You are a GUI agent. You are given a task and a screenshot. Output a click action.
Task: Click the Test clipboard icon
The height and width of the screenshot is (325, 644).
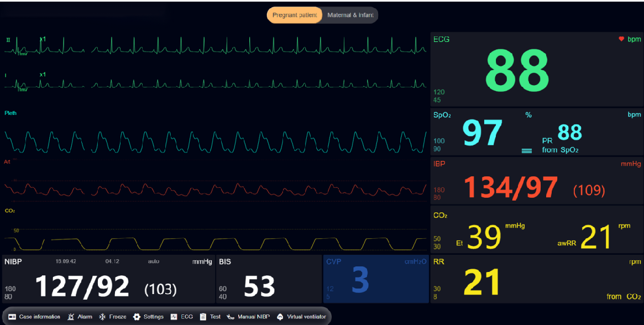click(x=203, y=317)
